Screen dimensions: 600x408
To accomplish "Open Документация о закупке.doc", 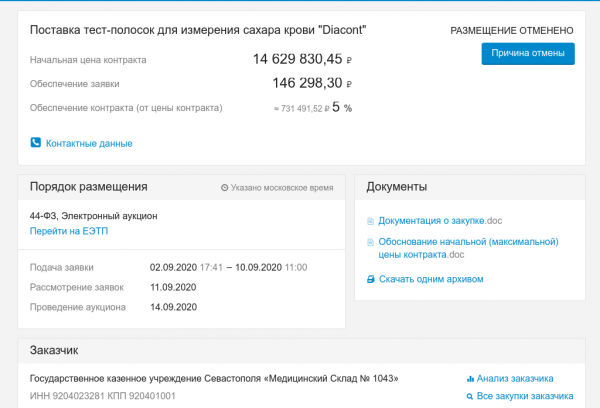I will coord(440,221).
